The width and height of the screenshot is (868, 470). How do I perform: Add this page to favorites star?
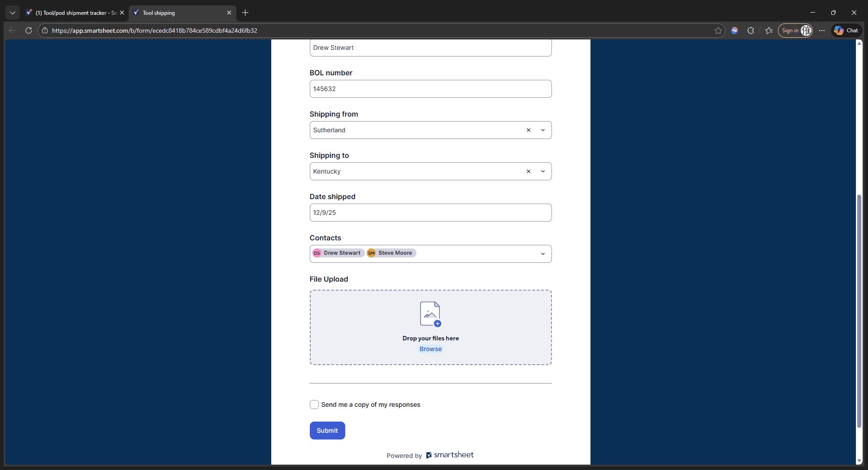[x=718, y=30]
